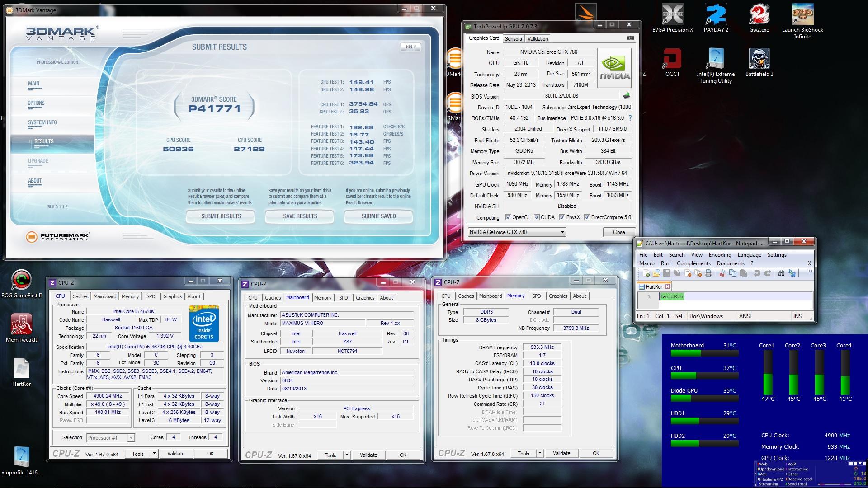This screenshot has width=868, height=488.
Task: Click Core1 temperature bar in gadget
Action: (768, 372)
